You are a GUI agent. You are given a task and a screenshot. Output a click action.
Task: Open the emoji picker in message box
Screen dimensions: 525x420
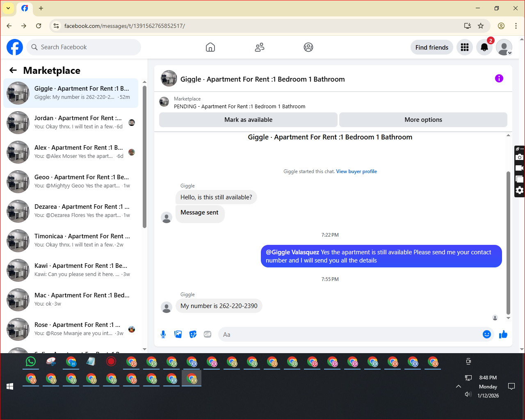[x=487, y=334]
